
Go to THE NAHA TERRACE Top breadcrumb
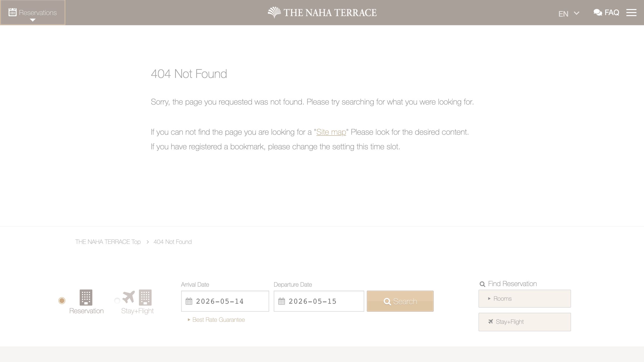(108, 242)
